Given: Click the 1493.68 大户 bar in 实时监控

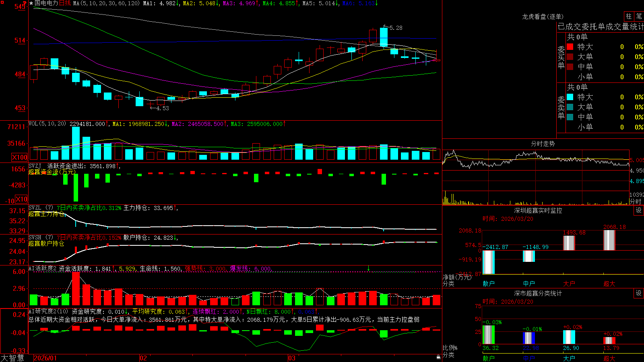Looking at the screenshot, I should (x=569, y=243).
